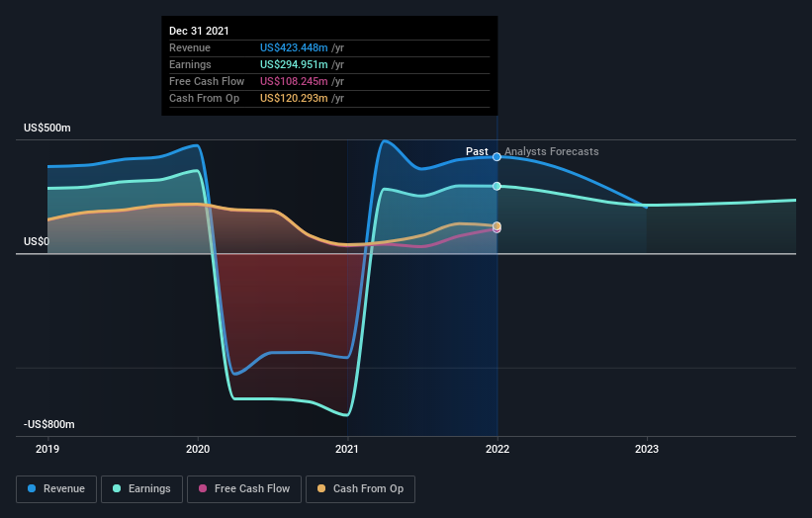Click the 2023 x-axis label
Image resolution: width=812 pixels, height=518 pixels.
pyautogui.click(x=647, y=449)
